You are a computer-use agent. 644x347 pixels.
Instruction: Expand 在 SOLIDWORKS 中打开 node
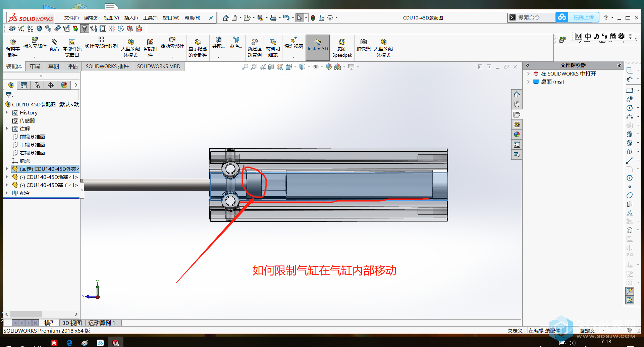point(528,74)
